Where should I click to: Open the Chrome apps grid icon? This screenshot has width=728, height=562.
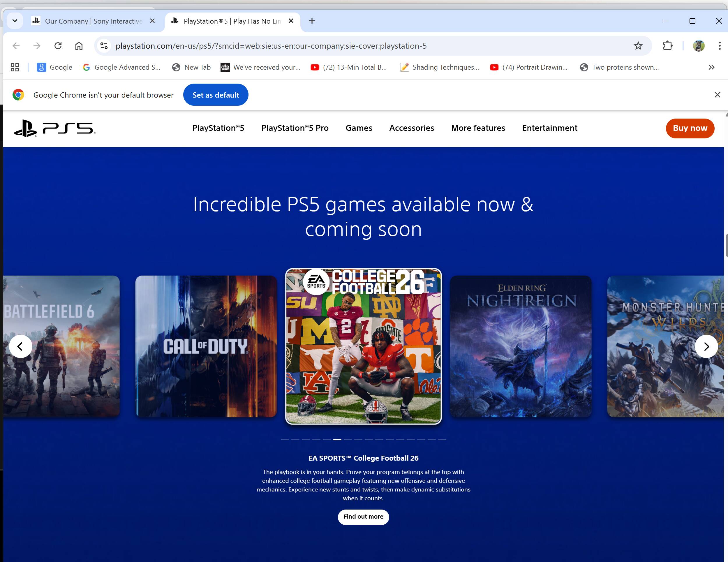[x=15, y=67]
